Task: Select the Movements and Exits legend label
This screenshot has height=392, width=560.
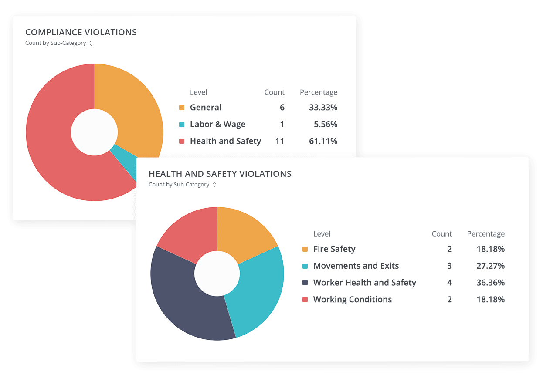Action: tap(356, 266)
